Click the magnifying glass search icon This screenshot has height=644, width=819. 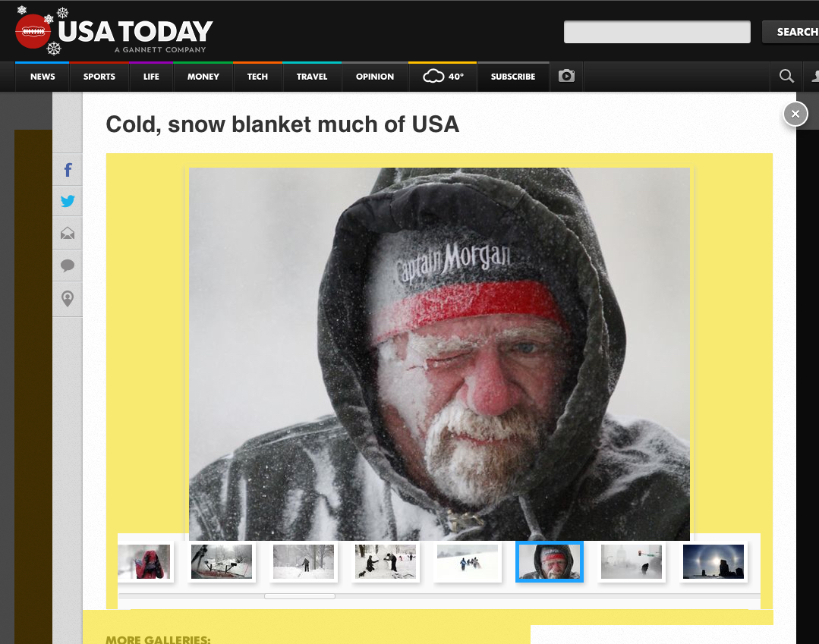786,76
